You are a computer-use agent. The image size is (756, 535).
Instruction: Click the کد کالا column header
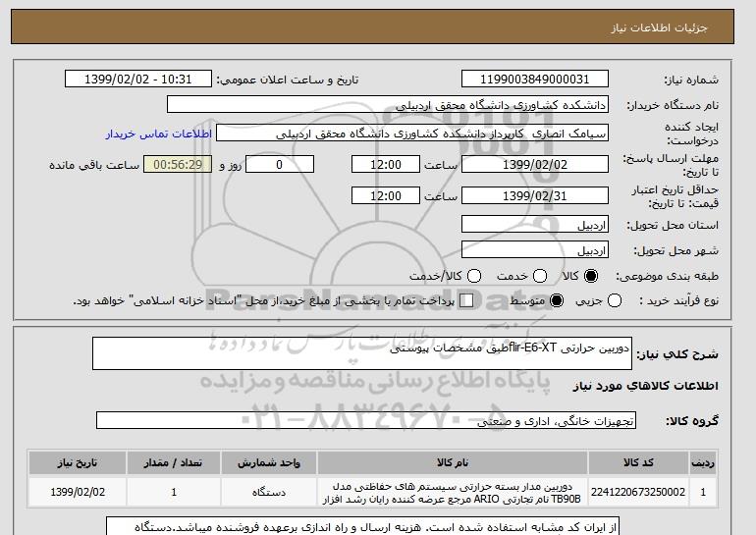click(638, 462)
